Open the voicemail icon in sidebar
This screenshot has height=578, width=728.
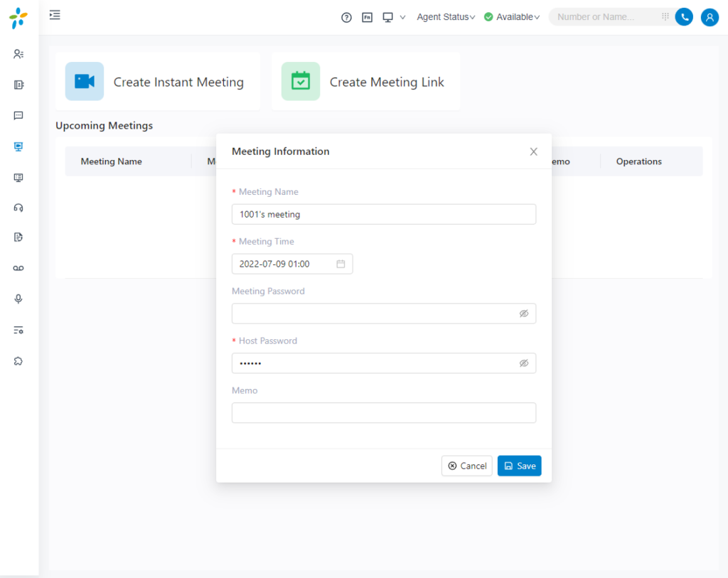click(x=18, y=268)
